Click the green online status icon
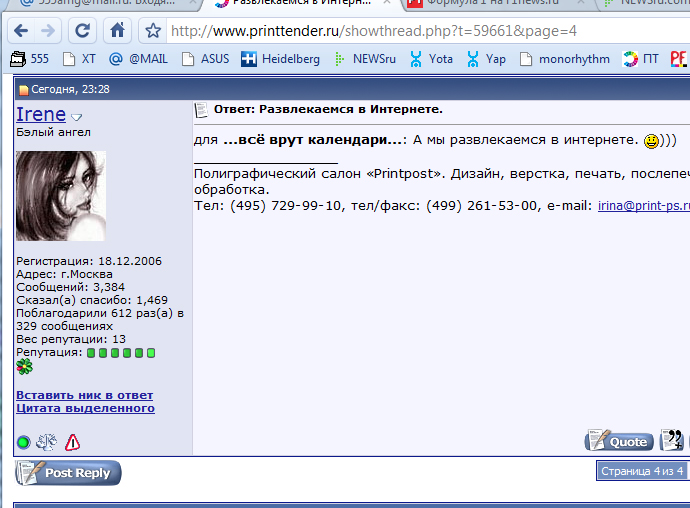This screenshot has height=508, width=690. [x=23, y=442]
